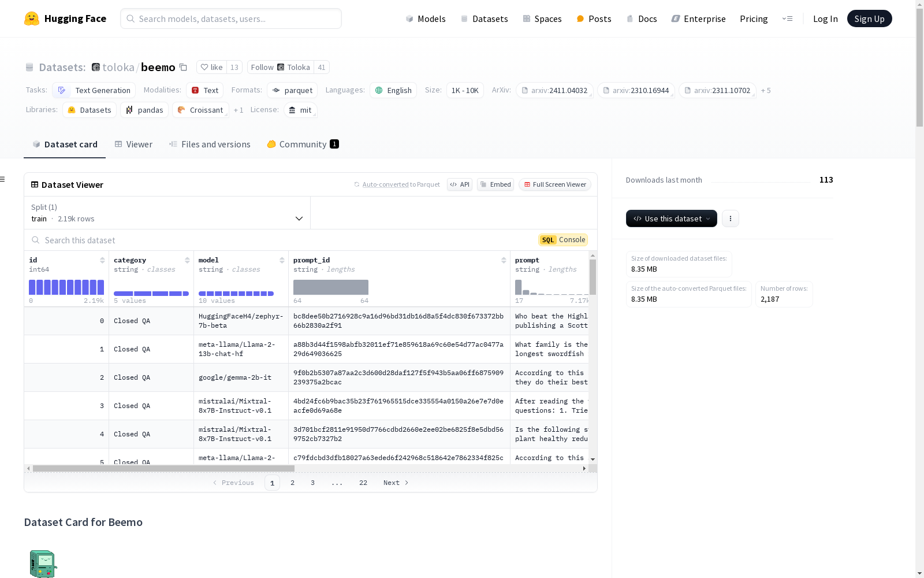Screen dimensions: 924x578
Task: Open the Files and versions tab
Action: 210,144
